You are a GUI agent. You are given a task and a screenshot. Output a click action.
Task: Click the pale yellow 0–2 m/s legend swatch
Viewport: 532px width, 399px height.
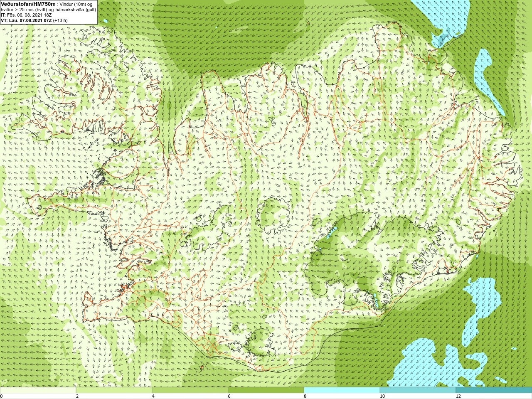pos(38,390)
